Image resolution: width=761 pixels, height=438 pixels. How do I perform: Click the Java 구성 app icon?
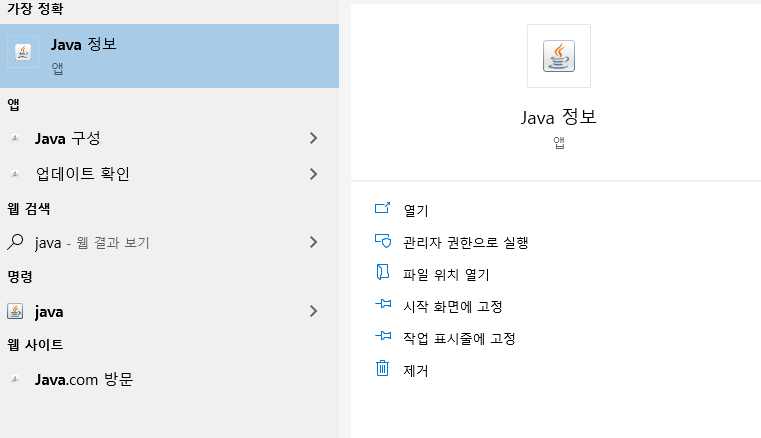pyautogui.click(x=15, y=138)
